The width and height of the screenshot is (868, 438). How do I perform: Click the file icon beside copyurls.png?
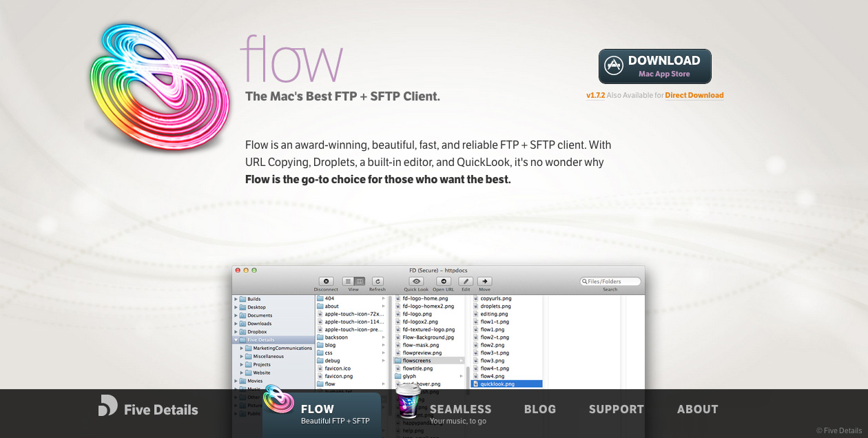tap(475, 299)
